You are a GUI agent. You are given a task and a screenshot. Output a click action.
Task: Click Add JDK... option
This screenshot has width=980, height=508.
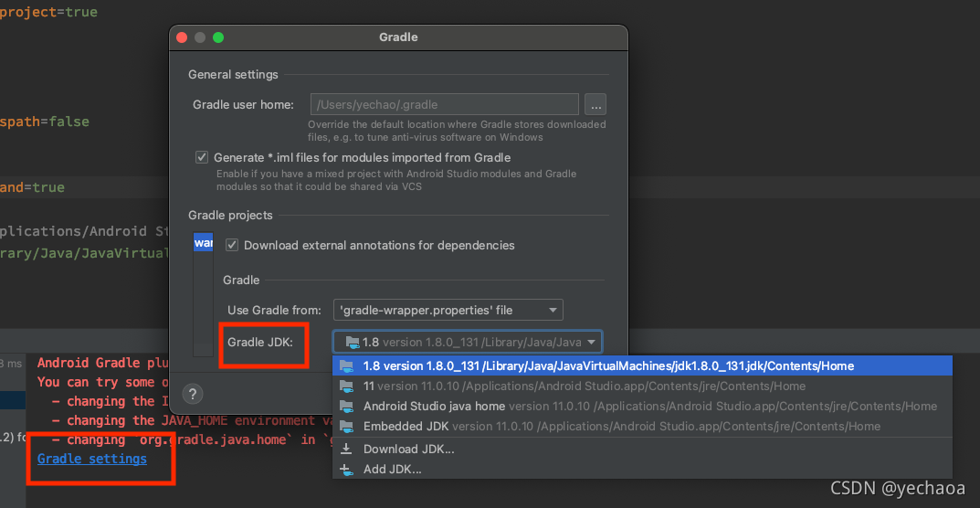click(x=642, y=469)
